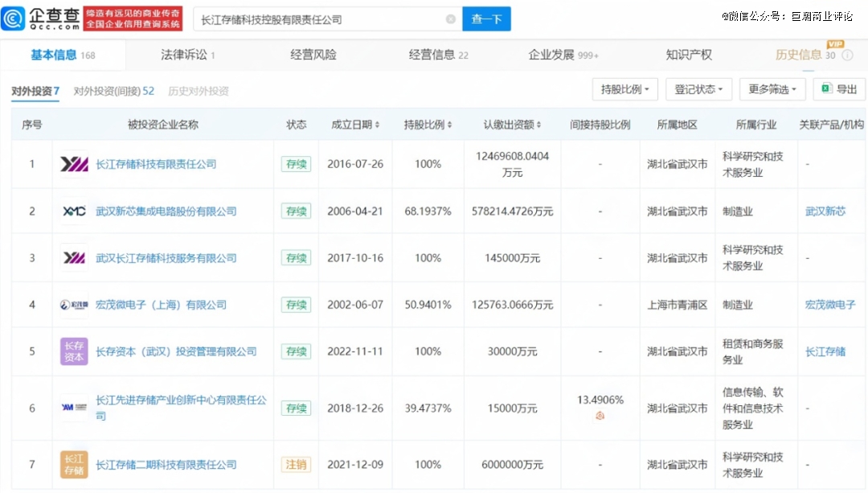This screenshot has width=868, height=493.
Task: Open 长江先进存储产业创新中心有限责任公司 link
Action: click(181, 408)
